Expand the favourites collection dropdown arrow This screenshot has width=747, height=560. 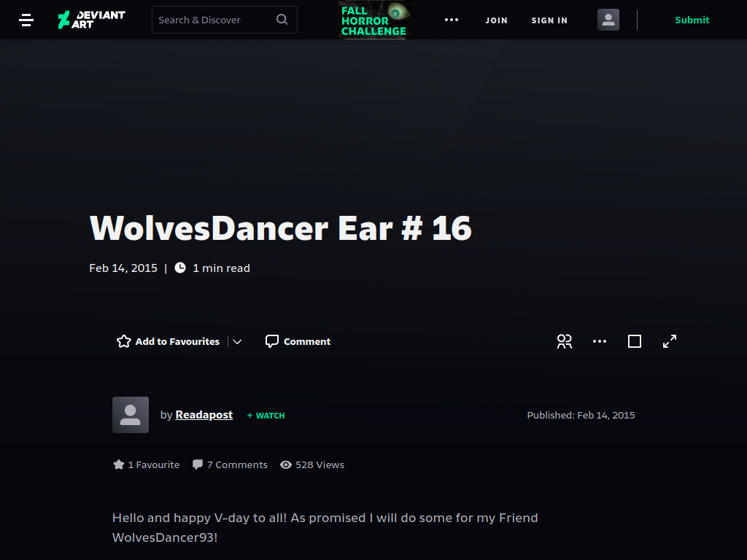237,341
